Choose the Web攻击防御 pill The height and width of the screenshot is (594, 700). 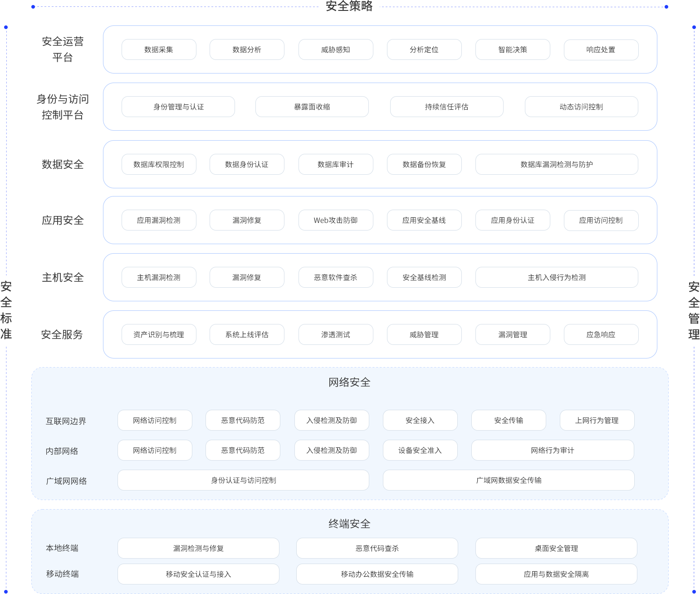[x=336, y=220]
